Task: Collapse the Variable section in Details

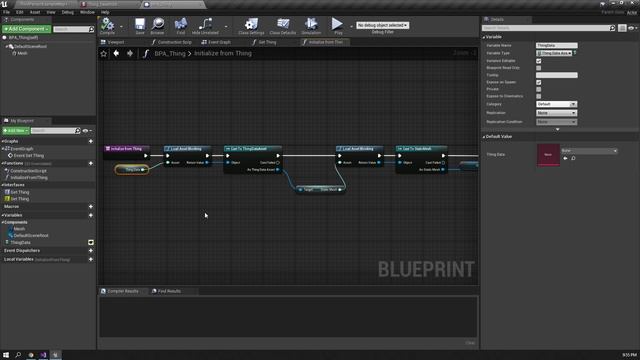Action: (x=484, y=37)
